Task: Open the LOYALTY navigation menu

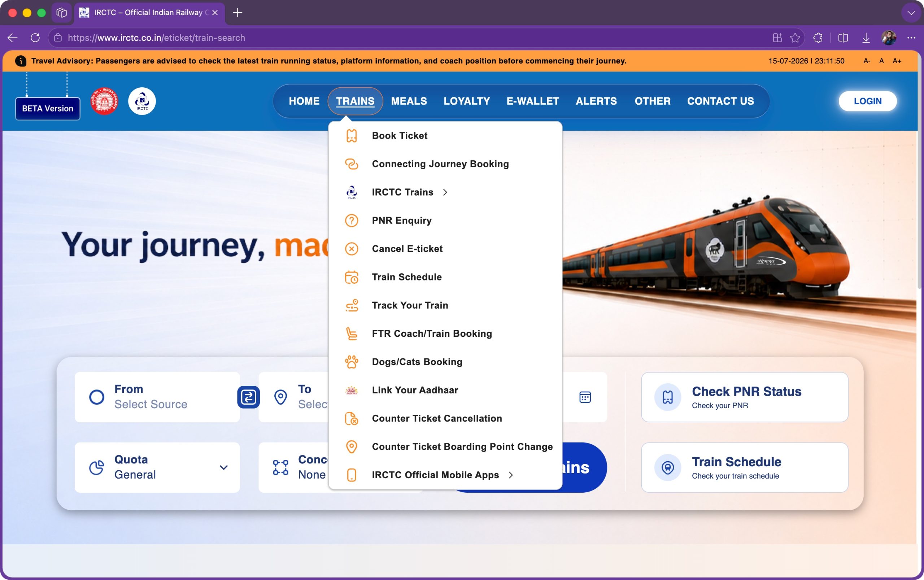Action: pyautogui.click(x=467, y=101)
